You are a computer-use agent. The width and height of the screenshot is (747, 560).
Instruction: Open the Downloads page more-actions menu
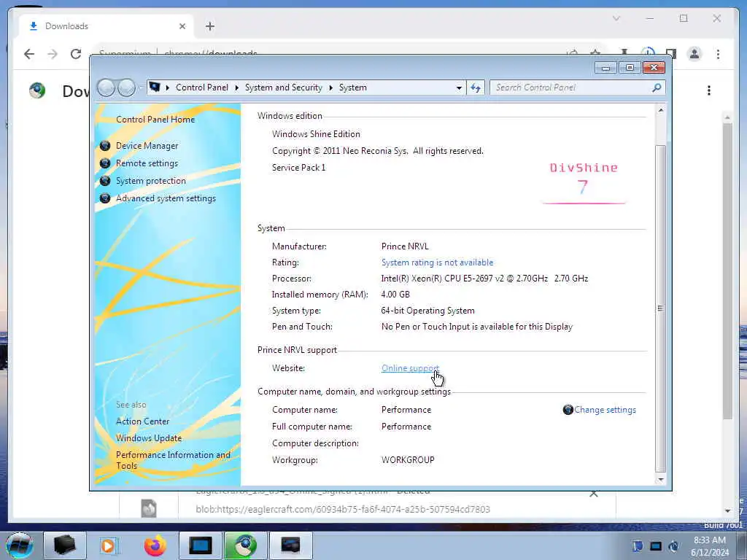709,90
